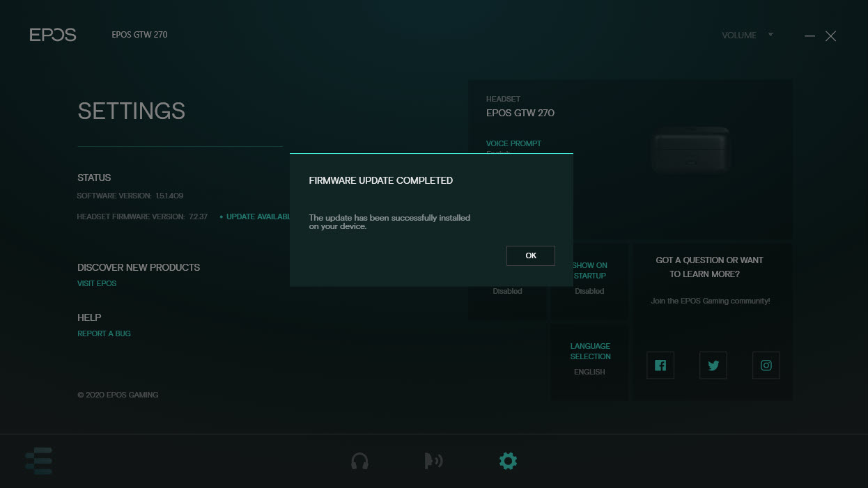
Task: Open the EPOS Instagram page
Action: 766,365
